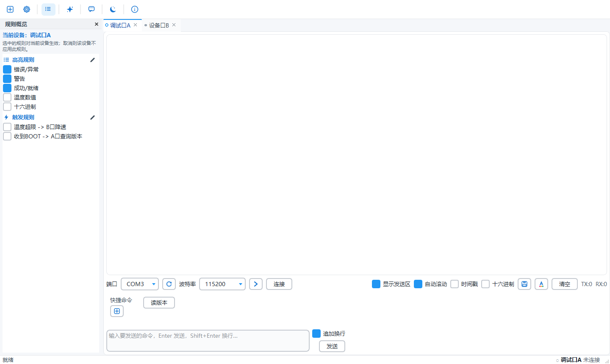This screenshot has width=610, height=364.
Task: Click the 连接 button
Action: [x=279, y=284]
